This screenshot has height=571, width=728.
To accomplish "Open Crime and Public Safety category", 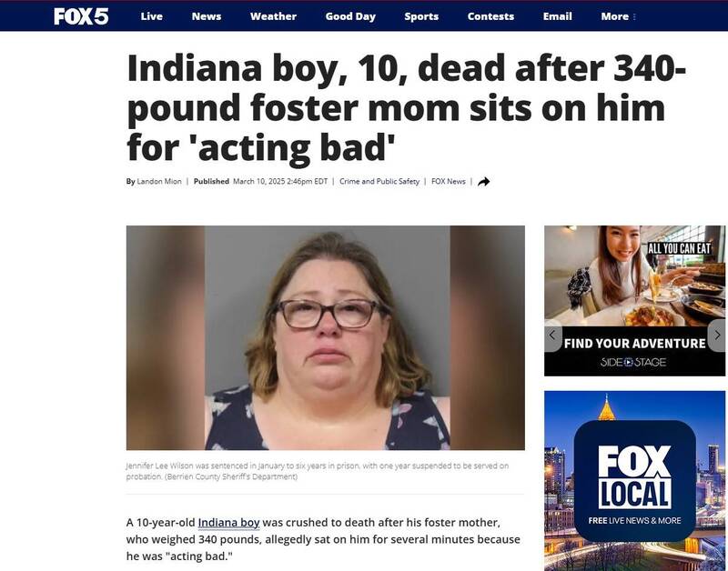I will point(379,181).
